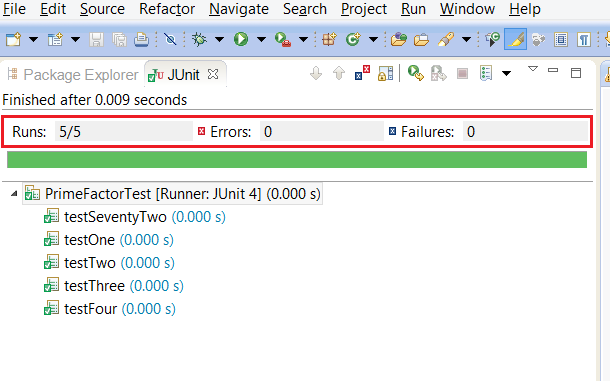This screenshot has height=381, width=610.
Task: Select the testFour result
Action: (110, 309)
